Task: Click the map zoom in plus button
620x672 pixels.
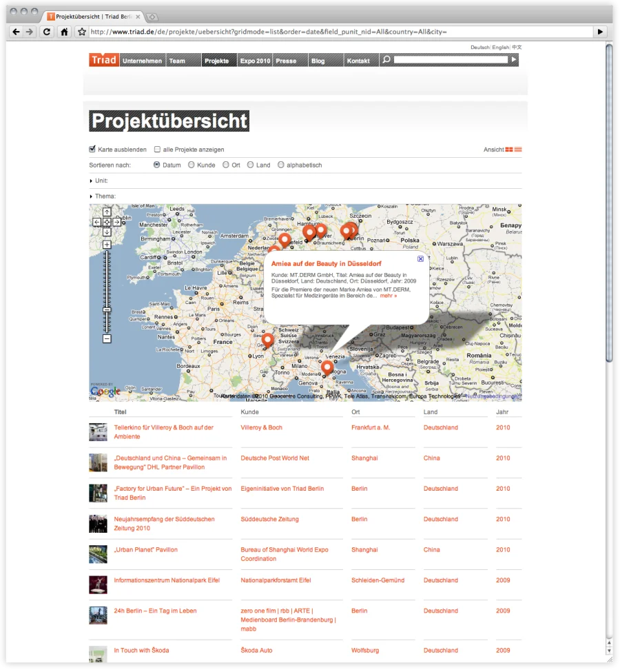Action: pyautogui.click(x=107, y=245)
